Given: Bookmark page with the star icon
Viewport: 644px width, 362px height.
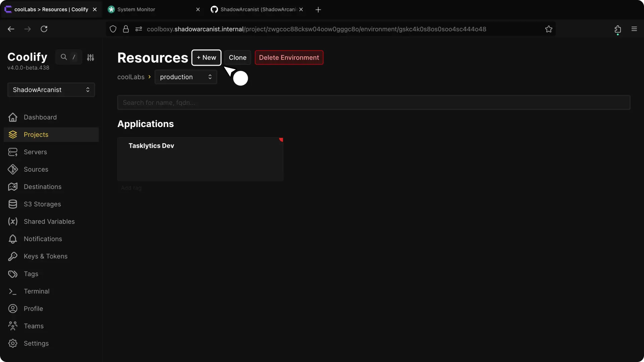Looking at the screenshot, I should pyautogui.click(x=549, y=29).
